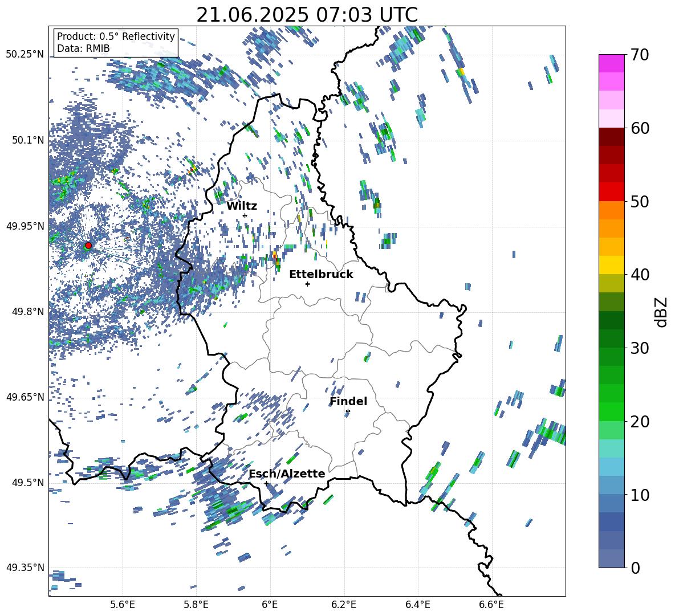The image size is (675, 616).
Task: Click the 50.25°N latitude label
Action: [x=25, y=55]
